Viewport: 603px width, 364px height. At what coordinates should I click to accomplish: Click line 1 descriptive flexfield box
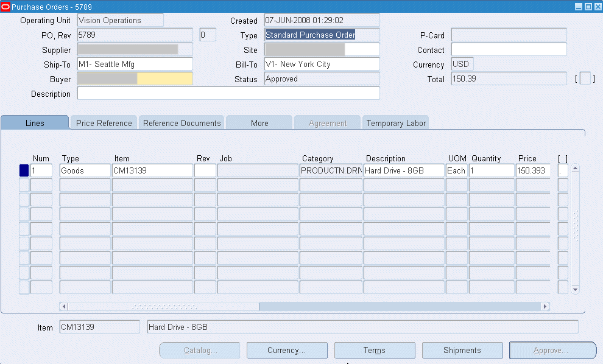pos(563,170)
